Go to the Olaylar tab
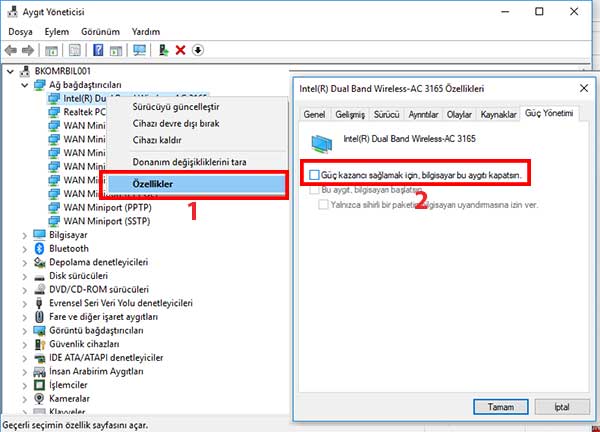Viewport: 600px width, 432px height. click(x=459, y=114)
